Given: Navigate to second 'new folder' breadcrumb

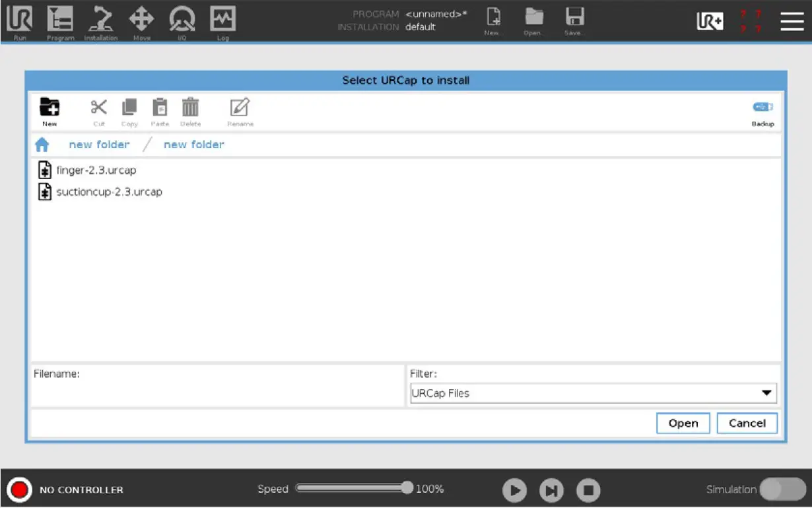Looking at the screenshot, I should (193, 144).
